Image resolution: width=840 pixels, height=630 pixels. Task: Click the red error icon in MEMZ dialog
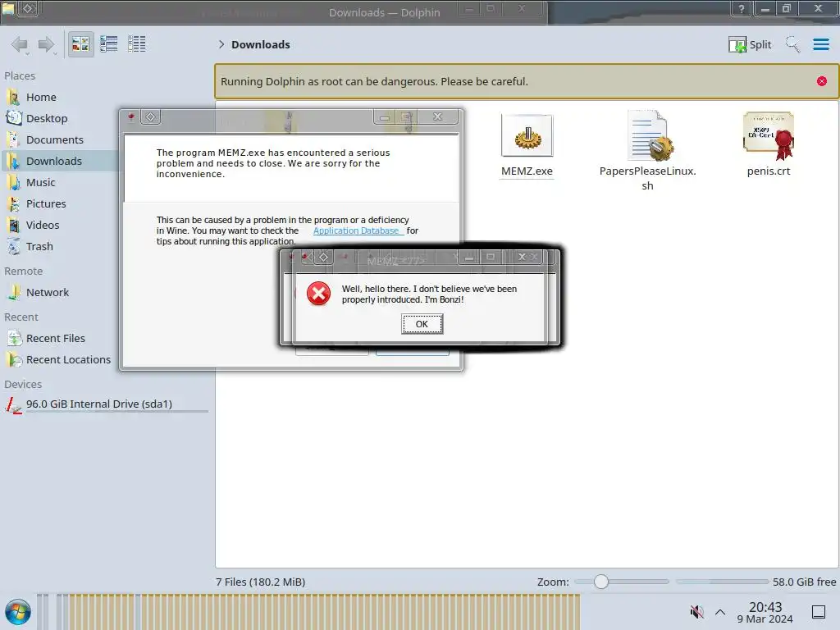point(319,294)
